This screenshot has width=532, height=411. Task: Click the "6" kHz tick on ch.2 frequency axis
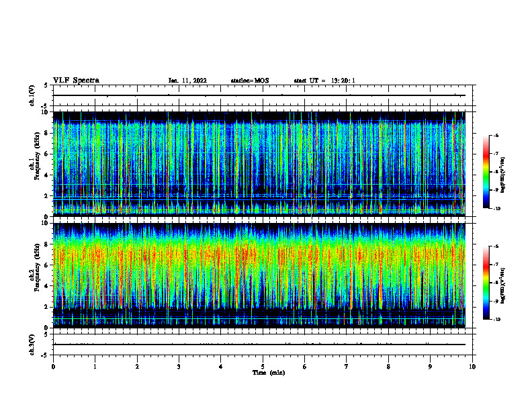(x=46, y=265)
